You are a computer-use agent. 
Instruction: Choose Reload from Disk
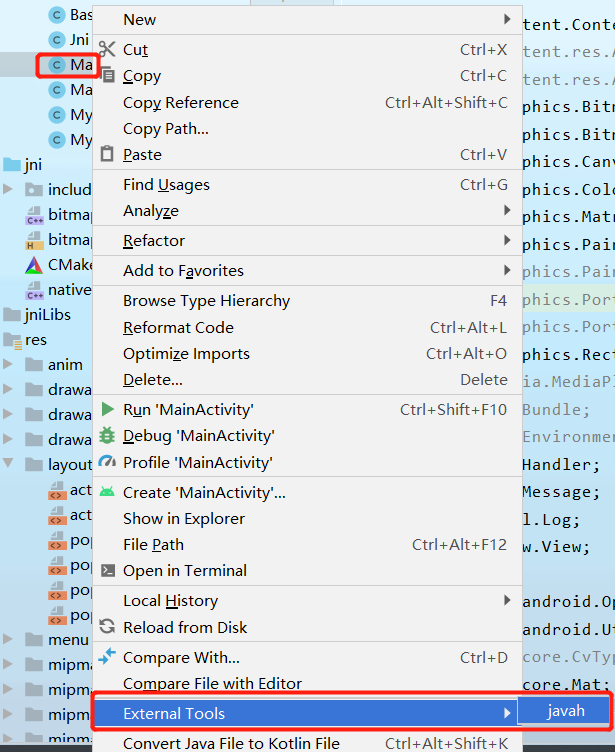[307, 627]
